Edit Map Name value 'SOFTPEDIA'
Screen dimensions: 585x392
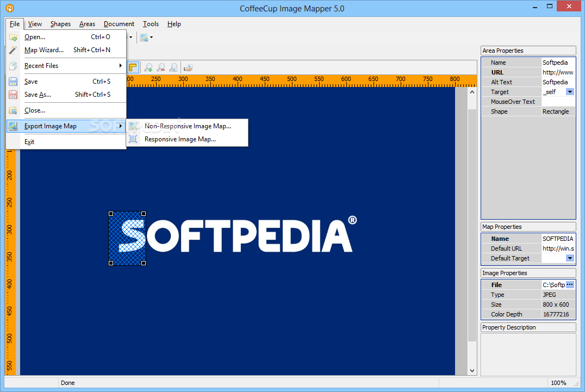[558, 239]
